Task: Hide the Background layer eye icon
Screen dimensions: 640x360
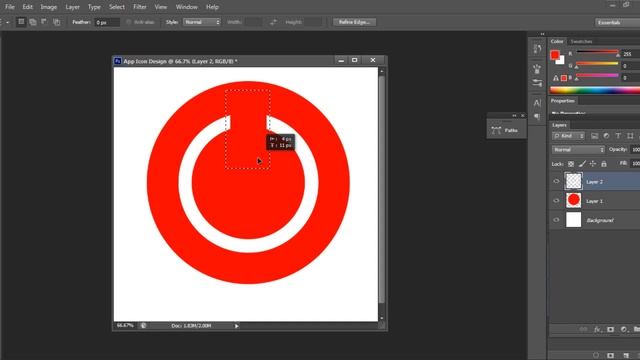Action: click(556, 220)
